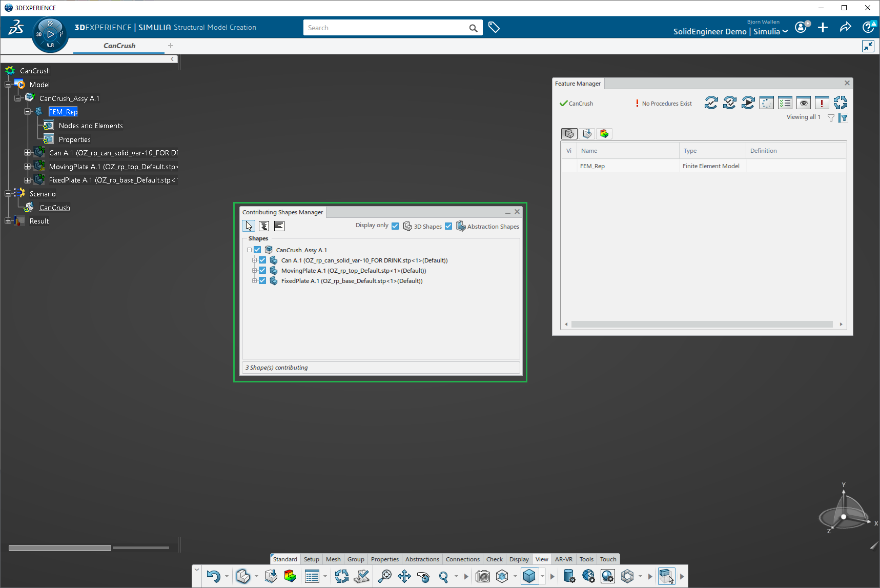Click the camera capture icon
The width and height of the screenshot is (880, 588).
tap(482, 576)
